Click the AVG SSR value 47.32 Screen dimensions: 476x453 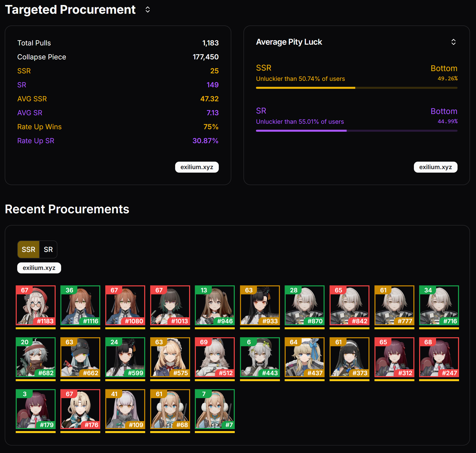point(210,99)
